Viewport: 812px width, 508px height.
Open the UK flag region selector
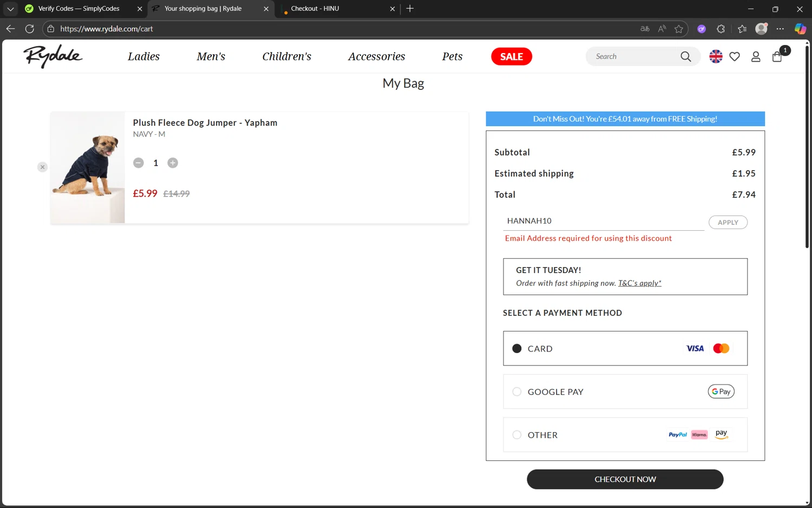(x=716, y=56)
